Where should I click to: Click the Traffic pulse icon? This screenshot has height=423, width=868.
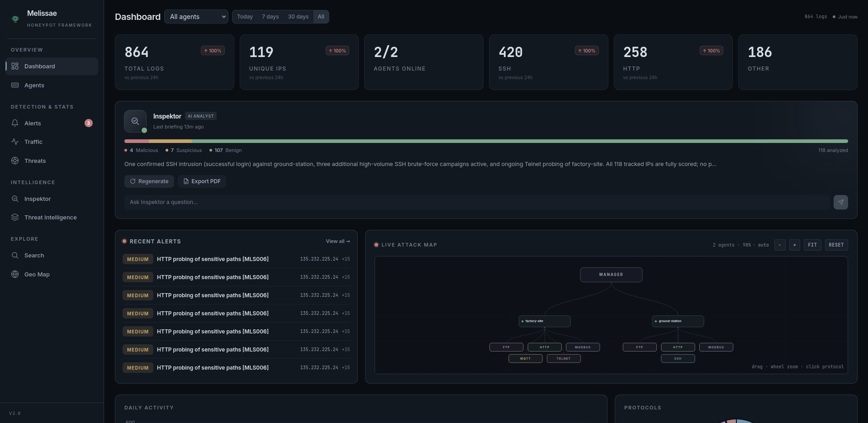(15, 142)
